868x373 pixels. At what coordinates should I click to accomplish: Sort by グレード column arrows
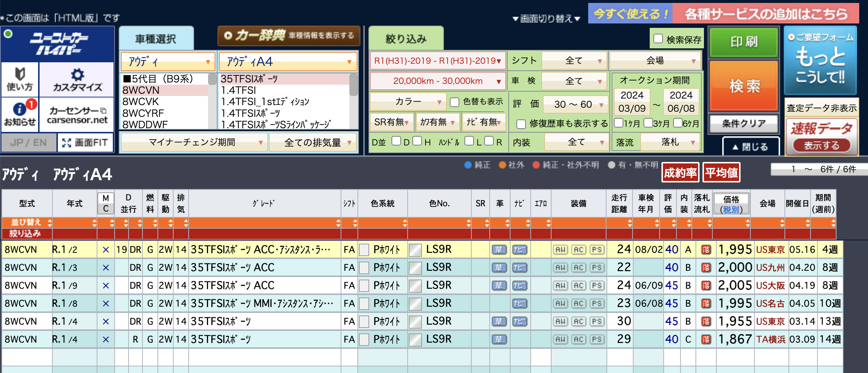pos(338,223)
